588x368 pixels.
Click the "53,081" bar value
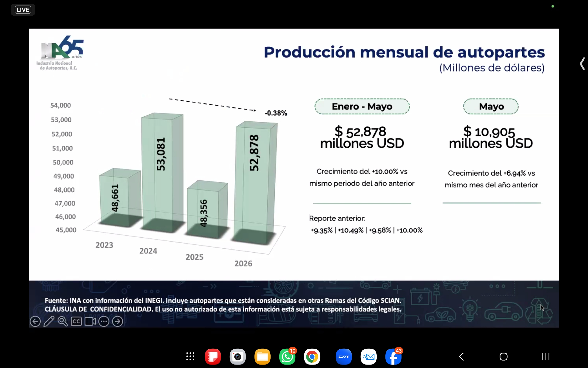click(161, 154)
